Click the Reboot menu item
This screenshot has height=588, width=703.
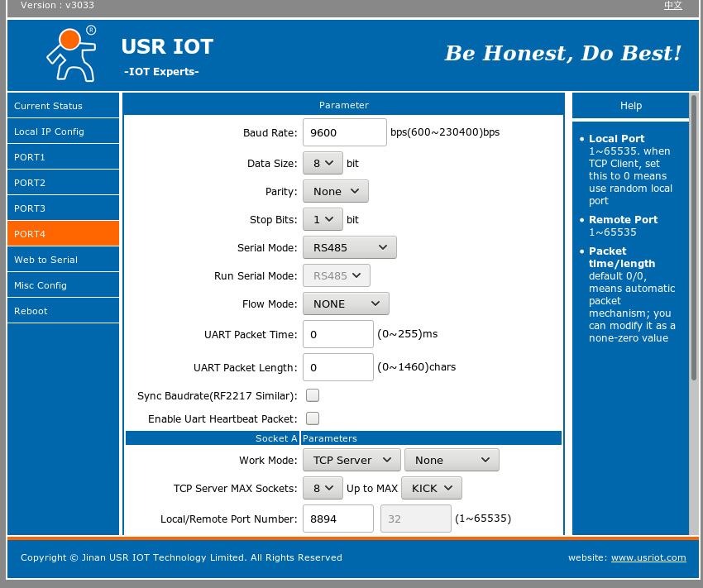point(63,311)
